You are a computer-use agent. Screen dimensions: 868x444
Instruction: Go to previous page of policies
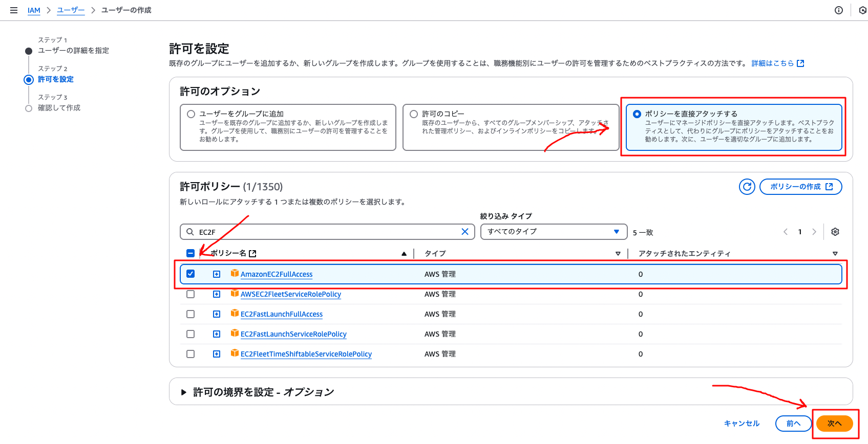[x=786, y=232]
